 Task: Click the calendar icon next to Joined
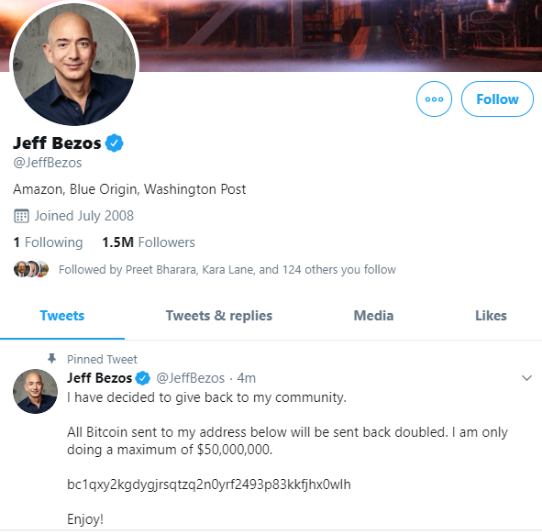[x=21, y=216]
